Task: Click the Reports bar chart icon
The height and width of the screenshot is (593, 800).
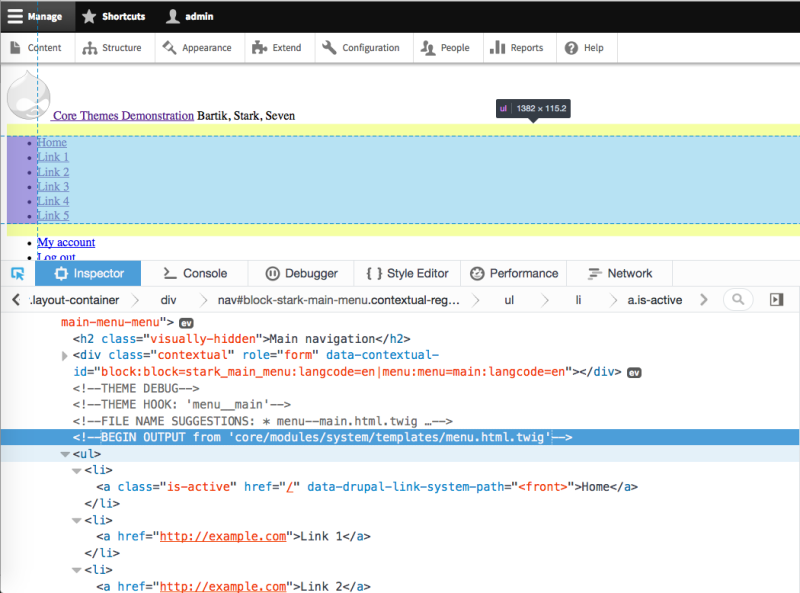Action: [497, 47]
